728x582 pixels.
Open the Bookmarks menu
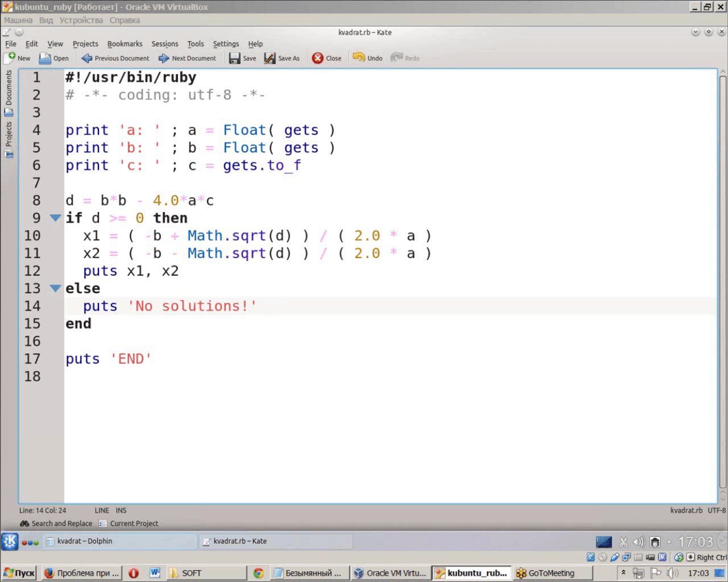125,44
